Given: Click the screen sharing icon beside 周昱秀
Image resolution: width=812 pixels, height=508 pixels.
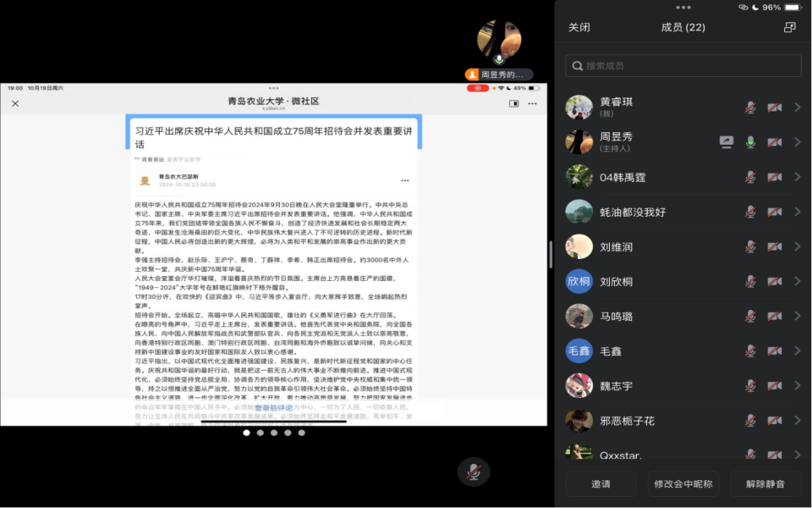Looking at the screenshot, I should click(x=726, y=142).
